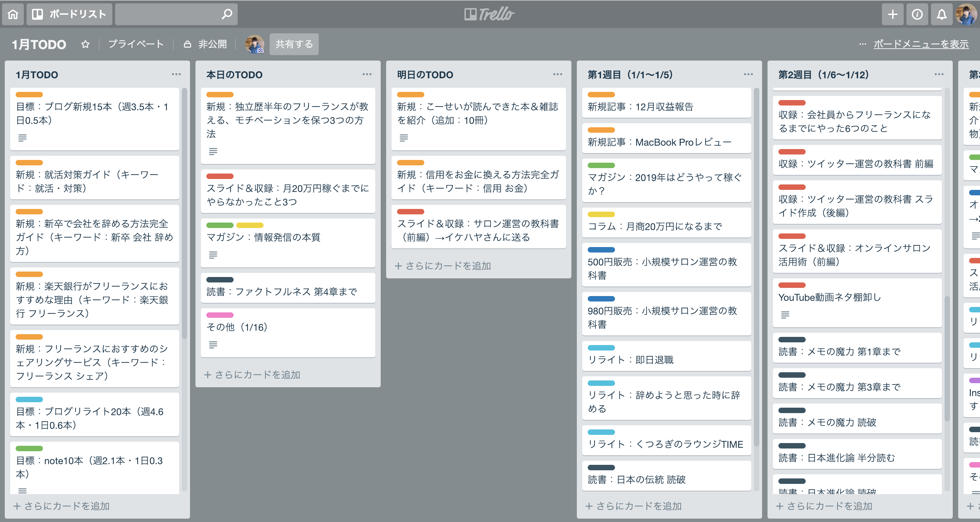Open card 読書：メモの魔力 第1章まで

(857, 347)
